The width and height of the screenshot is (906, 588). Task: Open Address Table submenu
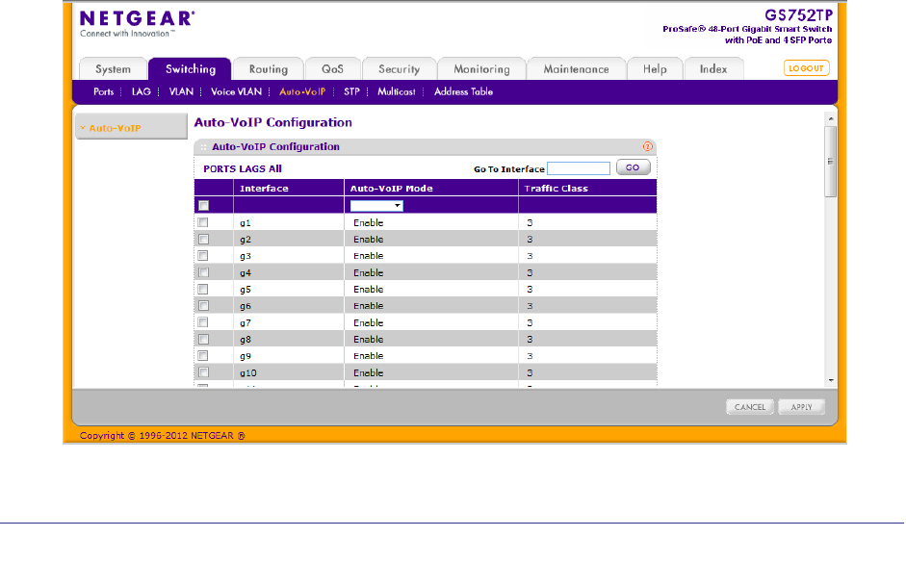tap(463, 91)
